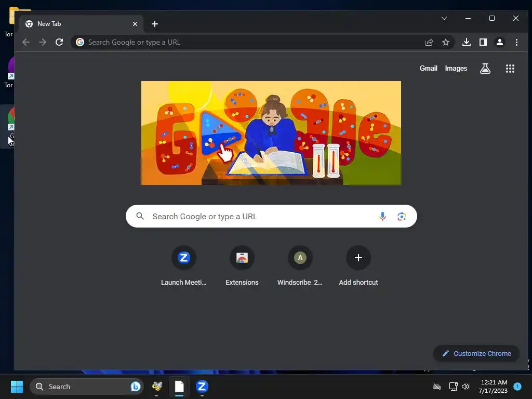This screenshot has height=399, width=532.
Task: Search by image with Google Lens icon
Action: pos(402,217)
